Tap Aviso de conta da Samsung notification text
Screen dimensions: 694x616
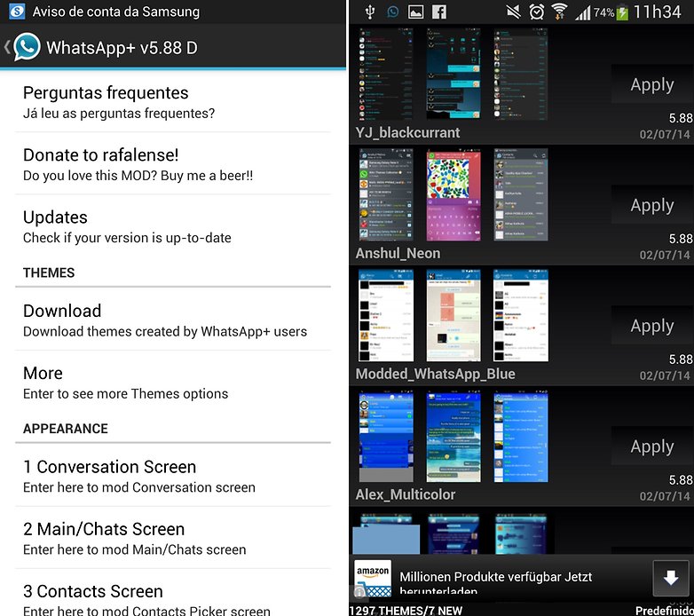point(116,12)
